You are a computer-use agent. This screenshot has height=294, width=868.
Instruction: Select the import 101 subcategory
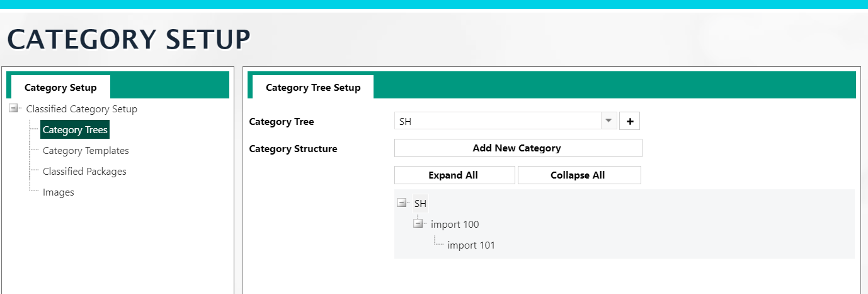click(x=471, y=245)
